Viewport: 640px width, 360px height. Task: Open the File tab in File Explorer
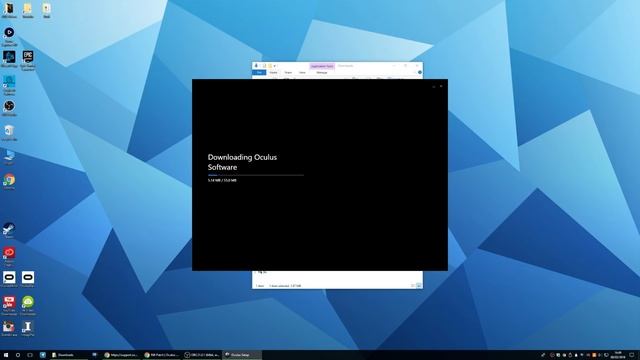pos(259,72)
